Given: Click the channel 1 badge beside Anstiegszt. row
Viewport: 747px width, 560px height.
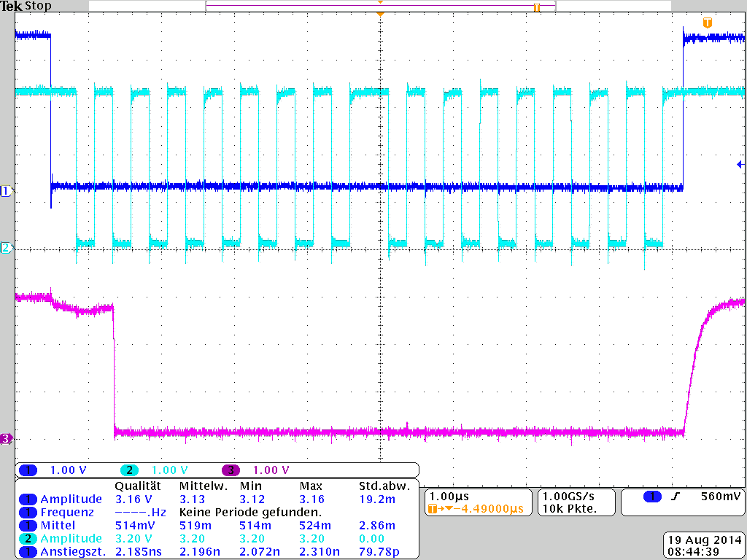Looking at the screenshot, I should [28, 552].
